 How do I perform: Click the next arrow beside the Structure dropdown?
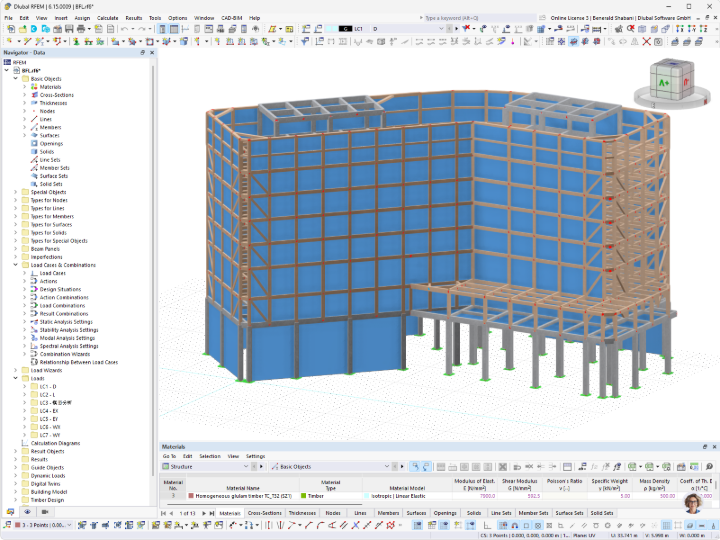click(261, 467)
